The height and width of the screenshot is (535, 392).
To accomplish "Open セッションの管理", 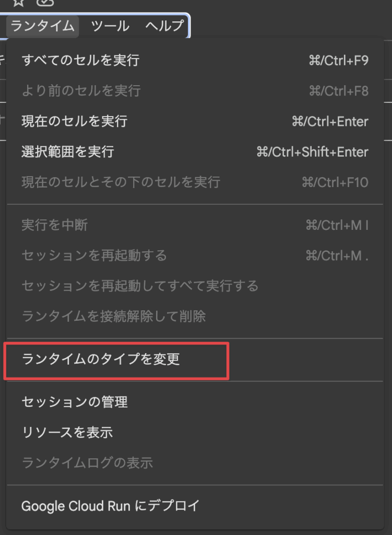I will (x=195, y=402).
